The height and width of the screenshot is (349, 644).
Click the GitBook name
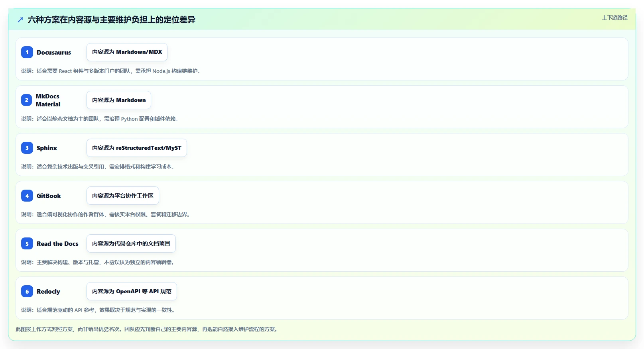click(x=49, y=196)
